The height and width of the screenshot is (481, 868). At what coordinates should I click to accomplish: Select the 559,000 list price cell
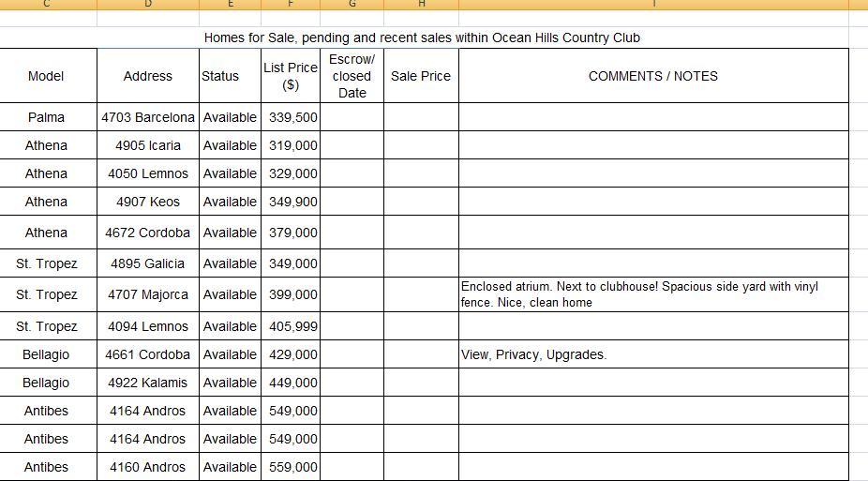point(292,467)
